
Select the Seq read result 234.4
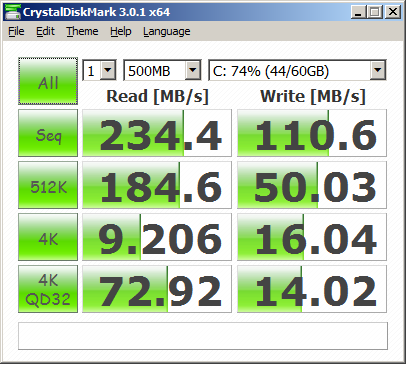click(x=157, y=133)
